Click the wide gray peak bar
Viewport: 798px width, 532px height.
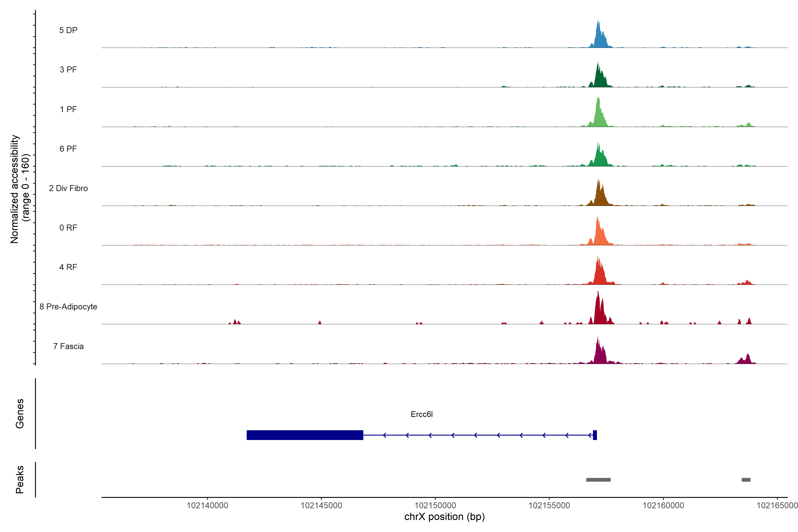click(x=598, y=480)
